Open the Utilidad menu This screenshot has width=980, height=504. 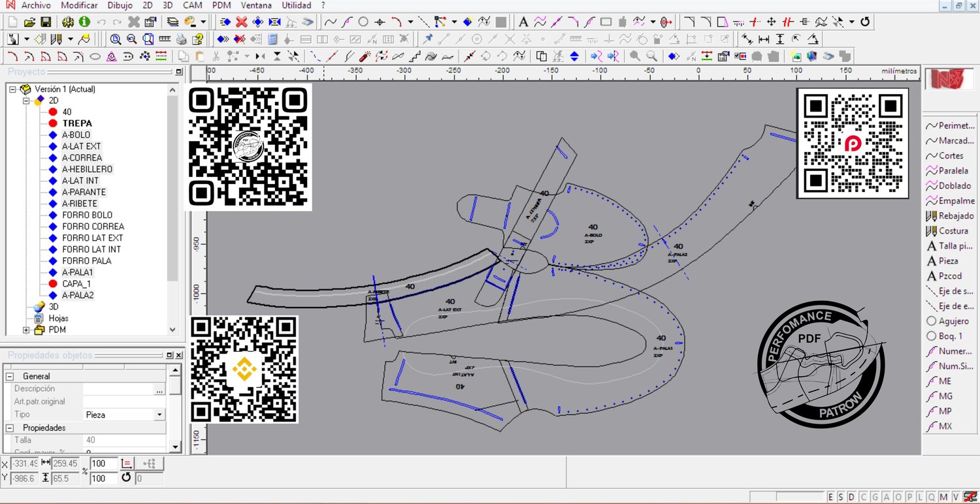[297, 5]
